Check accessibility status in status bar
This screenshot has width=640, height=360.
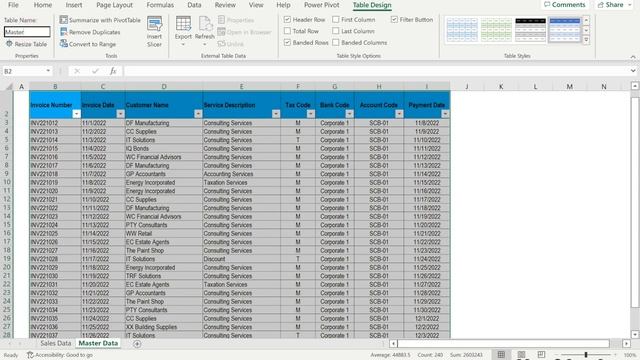point(60,355)
